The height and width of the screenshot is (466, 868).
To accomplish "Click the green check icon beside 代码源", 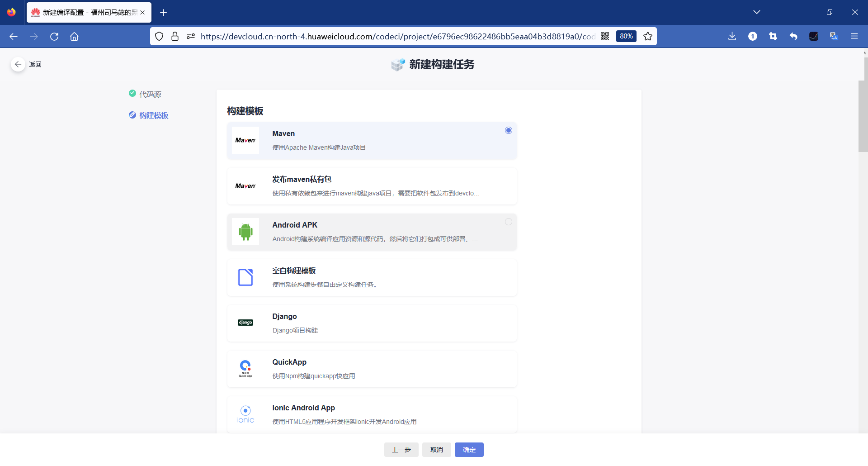I will (x=132, y=93).
